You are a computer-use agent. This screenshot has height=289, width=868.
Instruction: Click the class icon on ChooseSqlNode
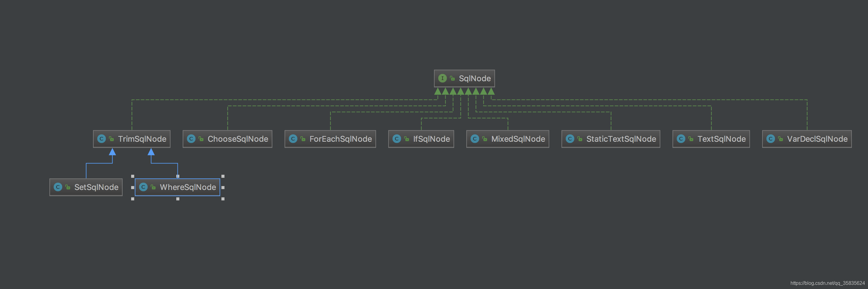point(191,139)
